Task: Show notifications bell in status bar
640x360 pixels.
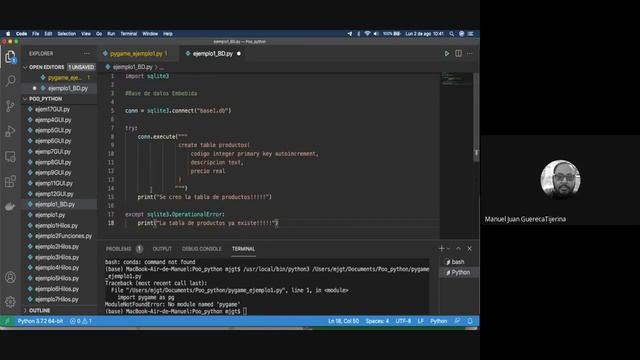Action: click(x=470, y=321)
